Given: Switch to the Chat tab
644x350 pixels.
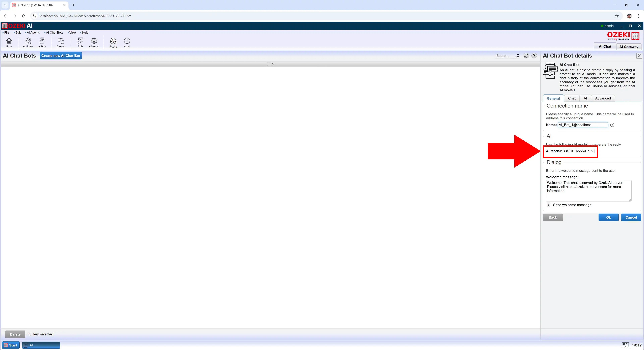Looking at the screenshot, I should (572, 98).
